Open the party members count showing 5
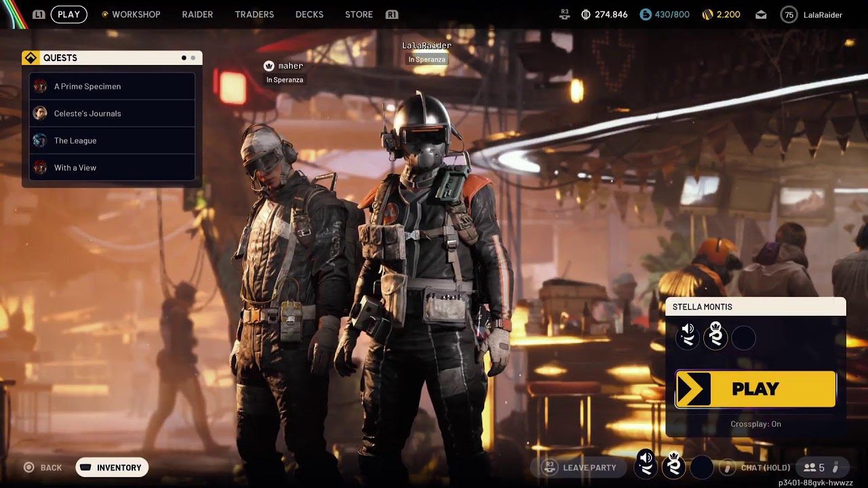 tap(821, 468)
